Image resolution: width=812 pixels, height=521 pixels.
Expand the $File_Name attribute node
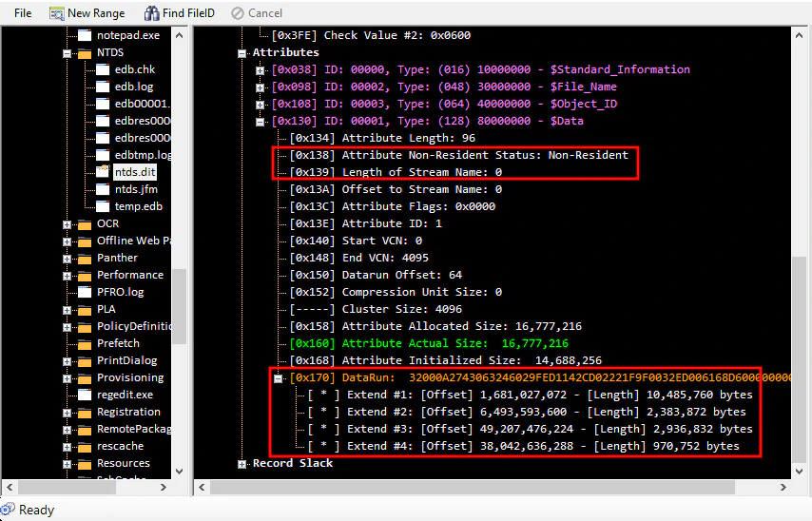pos(261,87)
